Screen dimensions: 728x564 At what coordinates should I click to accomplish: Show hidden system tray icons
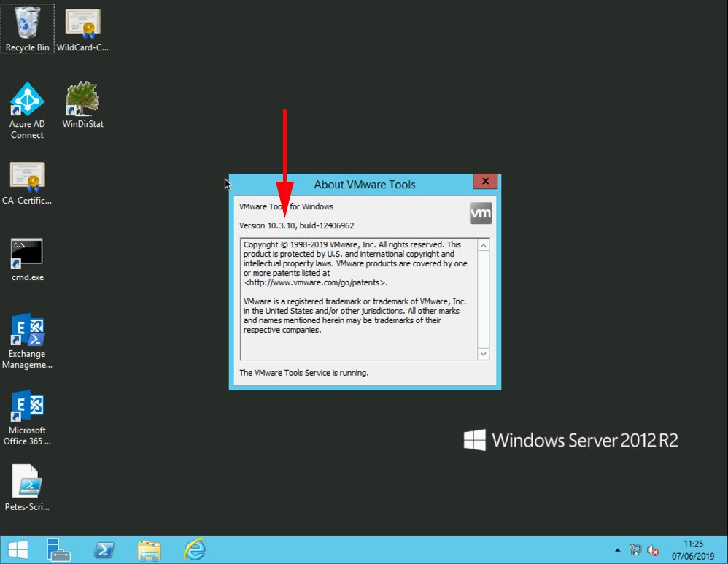click(618, 551)
